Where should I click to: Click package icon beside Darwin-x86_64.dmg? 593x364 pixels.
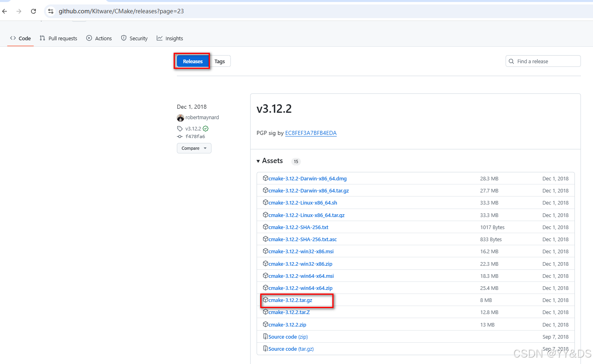pos(265,178)
